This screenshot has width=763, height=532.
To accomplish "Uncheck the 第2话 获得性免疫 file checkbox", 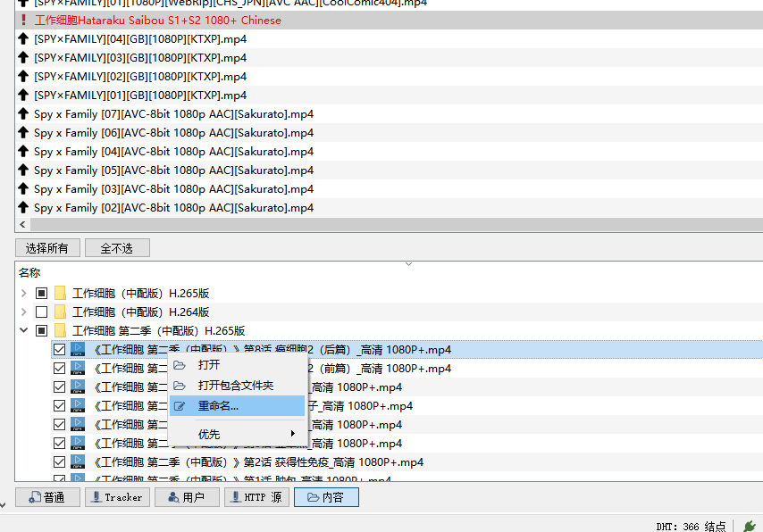I will click(59, 461).
